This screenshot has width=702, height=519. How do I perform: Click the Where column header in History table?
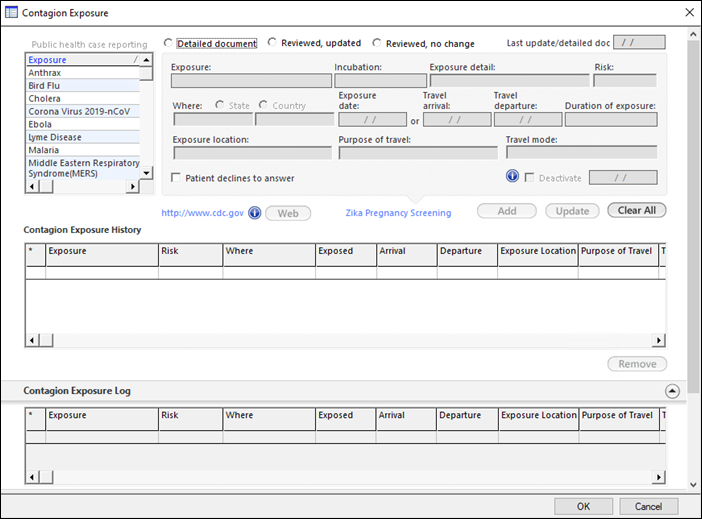pyautogui.click(x=269, y=255)
